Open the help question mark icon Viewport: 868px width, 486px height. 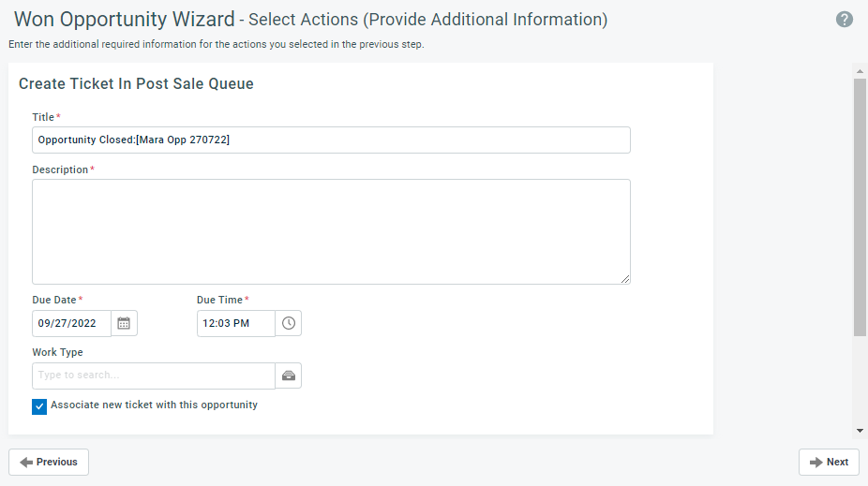(x=845, y=20)
